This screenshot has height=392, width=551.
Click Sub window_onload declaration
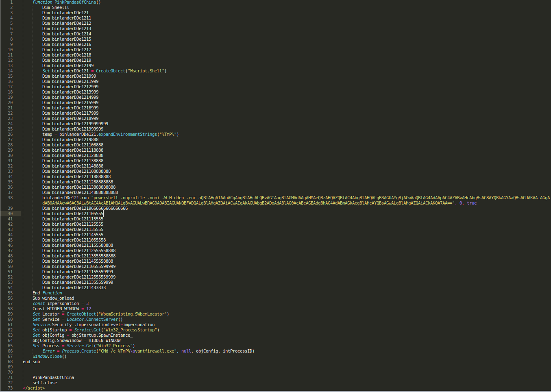[x=53, y=298]
